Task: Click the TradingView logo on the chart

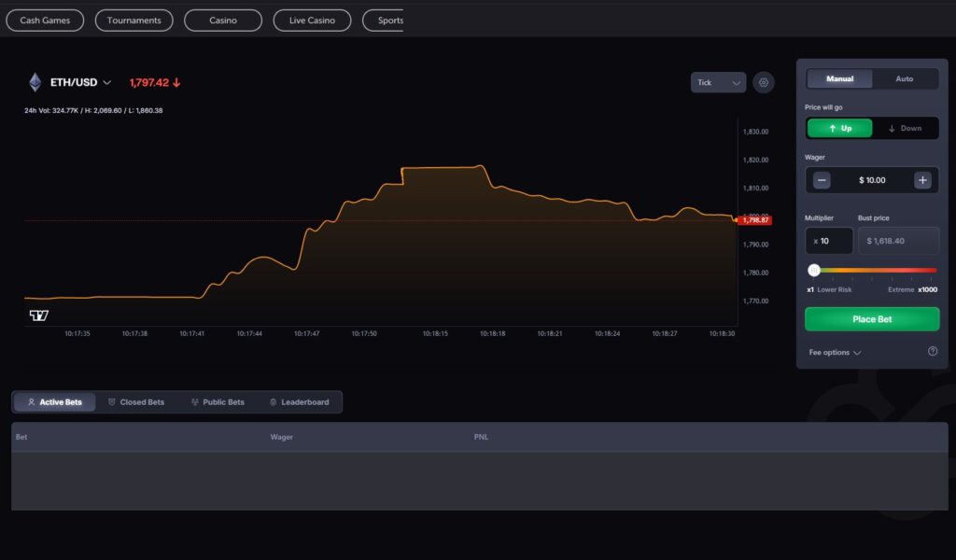Action: tap(39, 315)
